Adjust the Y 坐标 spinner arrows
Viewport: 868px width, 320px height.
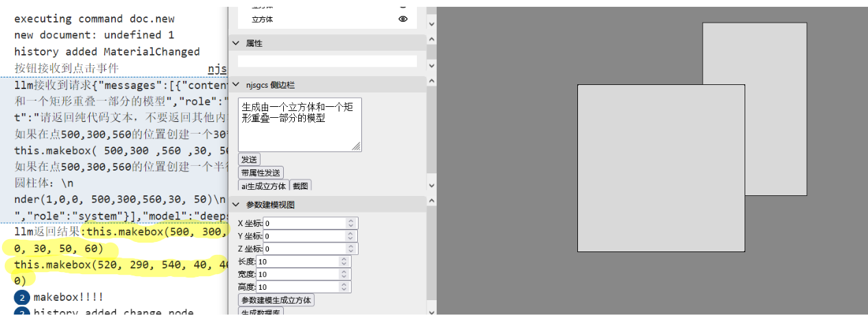[x=351, y=236]
